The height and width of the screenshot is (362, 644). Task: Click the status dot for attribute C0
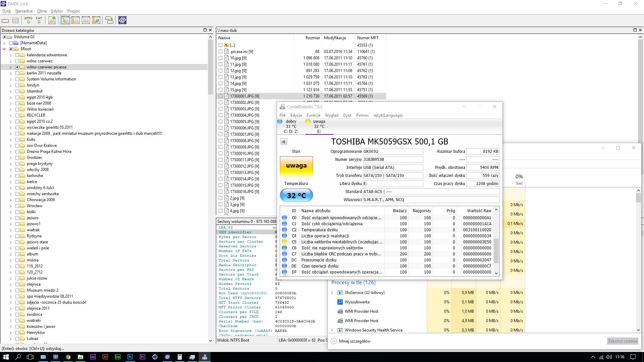pos(284,218)
